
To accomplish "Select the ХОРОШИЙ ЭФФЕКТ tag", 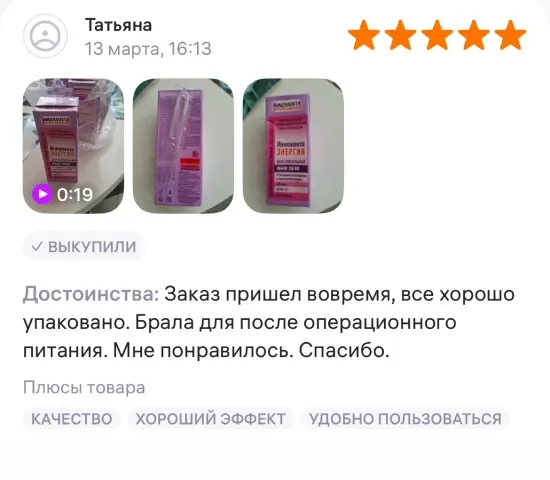I will pos(210,419).
